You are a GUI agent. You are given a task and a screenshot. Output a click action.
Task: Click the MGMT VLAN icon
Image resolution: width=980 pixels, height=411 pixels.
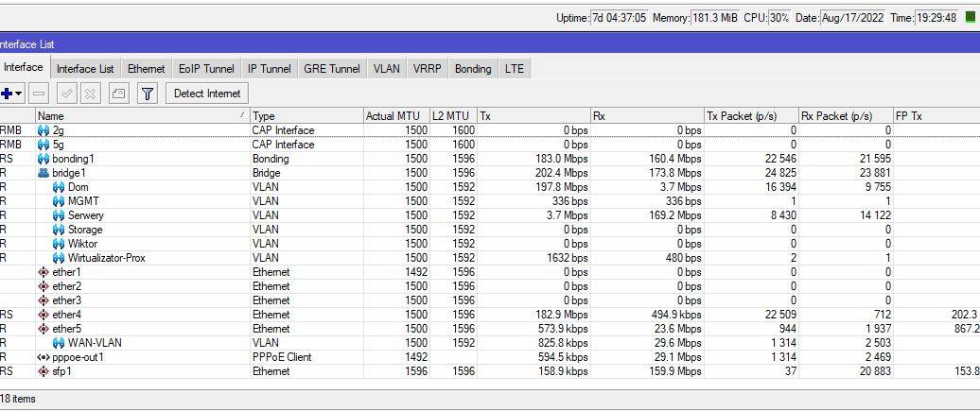(x=59, y=201)
